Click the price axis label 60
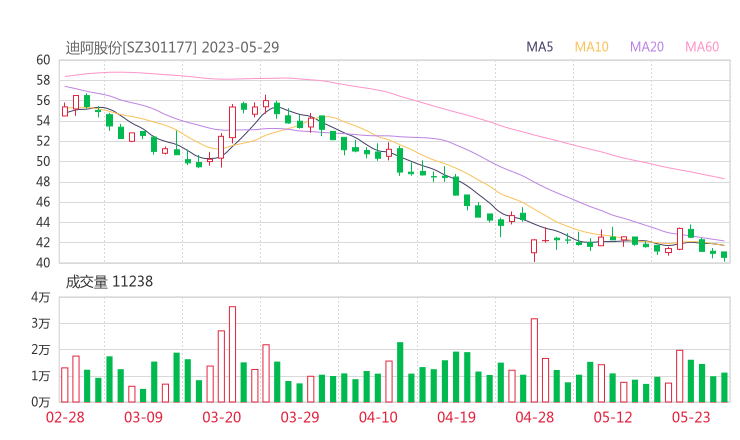 [x=43, y=60]
